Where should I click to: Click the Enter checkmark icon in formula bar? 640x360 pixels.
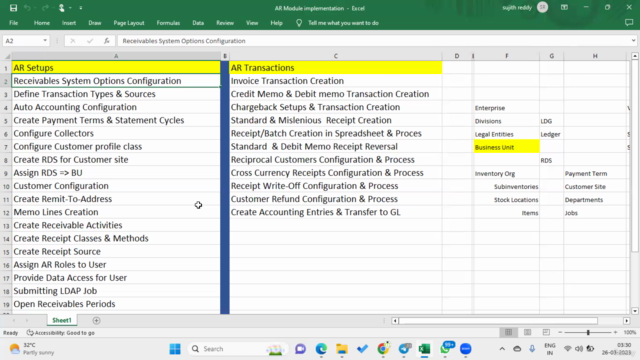[x=90, y=41]
